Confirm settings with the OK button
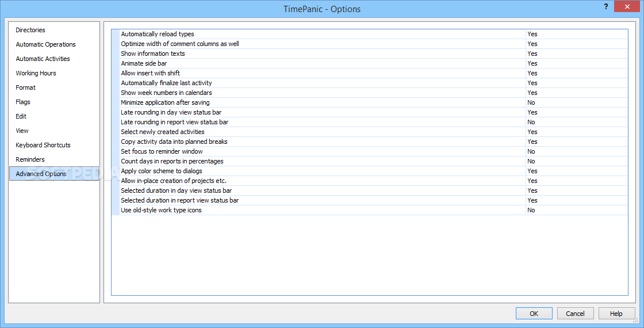The height and width of the screenshot is (328, 644). point(534,314)
